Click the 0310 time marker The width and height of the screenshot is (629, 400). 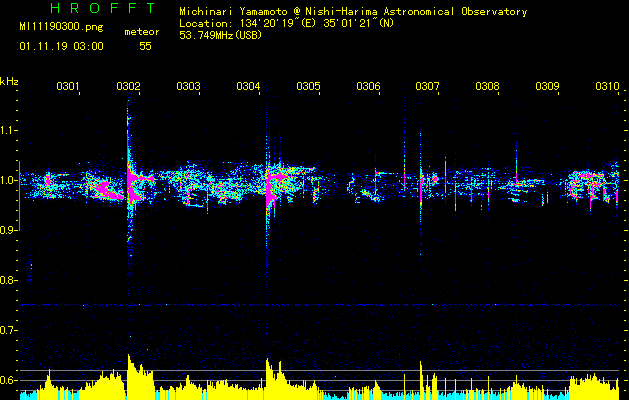point(606,87)
